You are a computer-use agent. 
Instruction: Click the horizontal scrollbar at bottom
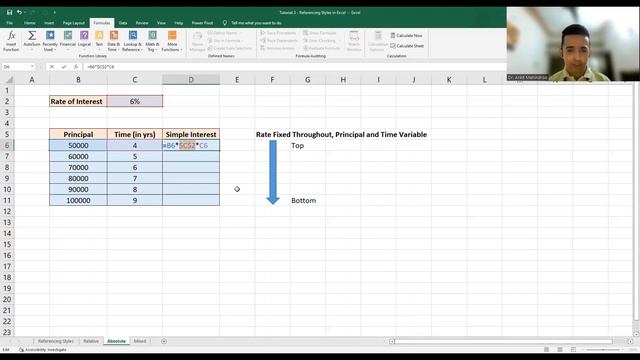click(503, 341)
